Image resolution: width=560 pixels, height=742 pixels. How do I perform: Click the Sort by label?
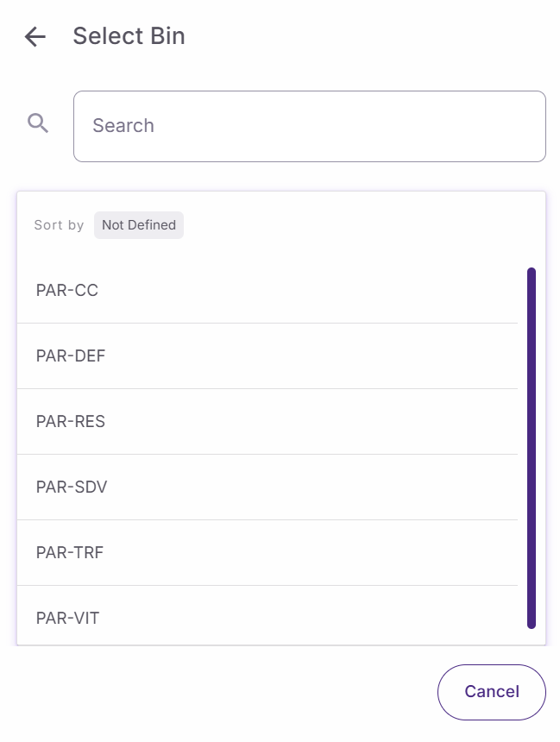click(59, 225)
